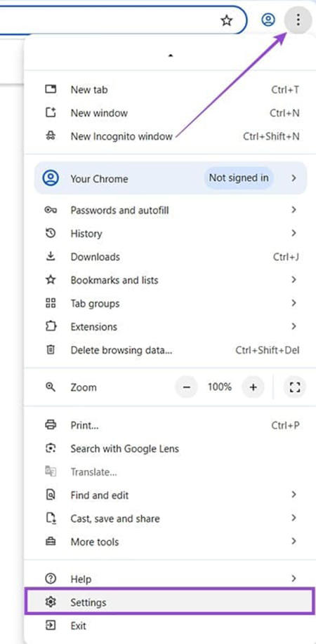Click the Delete browsing data trash icon
This screenshot has width=316, height=644.
click(x=51, y=350)
